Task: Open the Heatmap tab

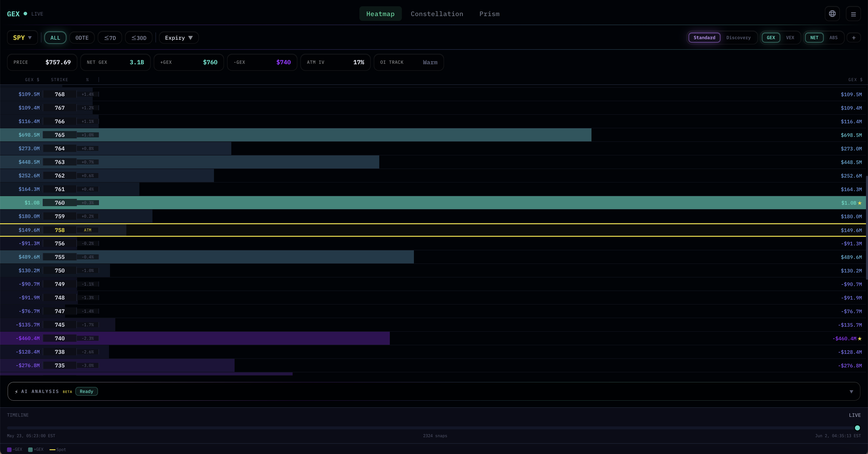Action: [381, 14]
